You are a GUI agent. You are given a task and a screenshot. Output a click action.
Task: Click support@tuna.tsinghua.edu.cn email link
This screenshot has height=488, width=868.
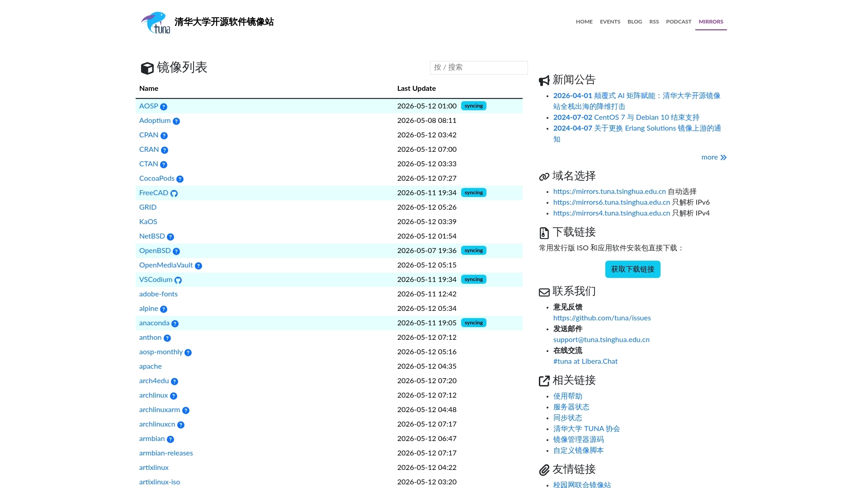[601, 340]
